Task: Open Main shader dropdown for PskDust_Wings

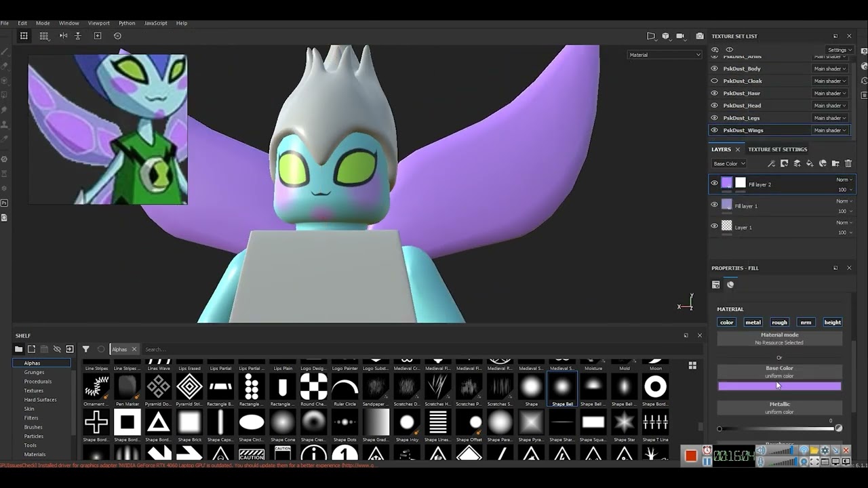Action: coord(830,130)
